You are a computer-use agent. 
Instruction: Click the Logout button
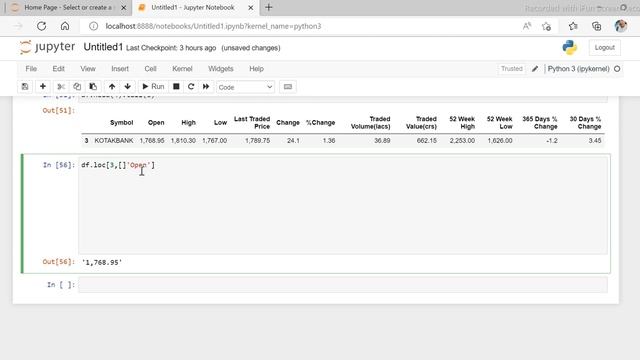click(604, 47)
